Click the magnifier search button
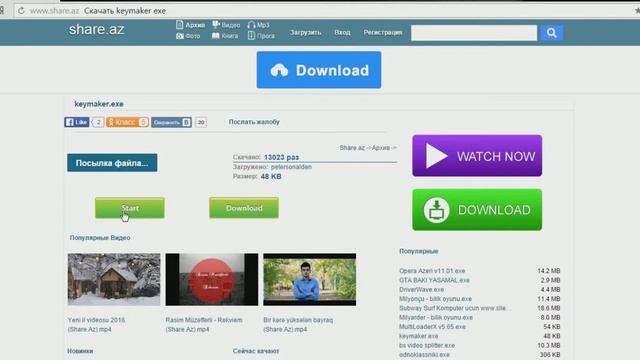The image size is (640, 360). point(551,33)
